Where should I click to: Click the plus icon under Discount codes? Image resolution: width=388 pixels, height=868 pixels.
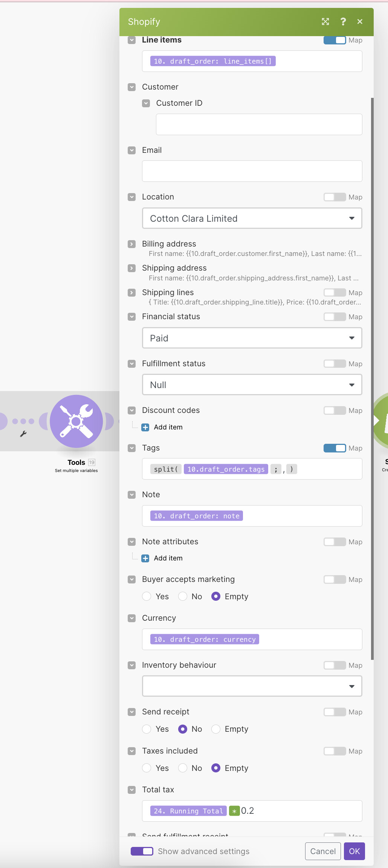[x=145, y=427]
